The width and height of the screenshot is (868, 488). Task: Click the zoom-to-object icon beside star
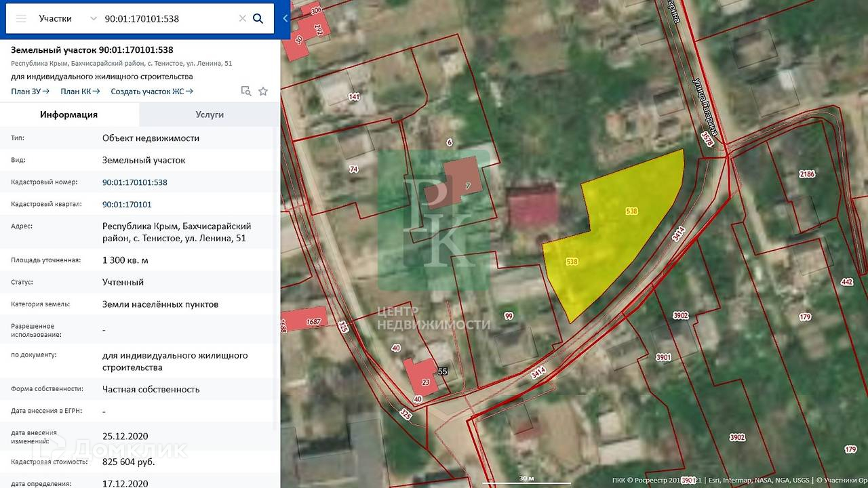[246, 91]
